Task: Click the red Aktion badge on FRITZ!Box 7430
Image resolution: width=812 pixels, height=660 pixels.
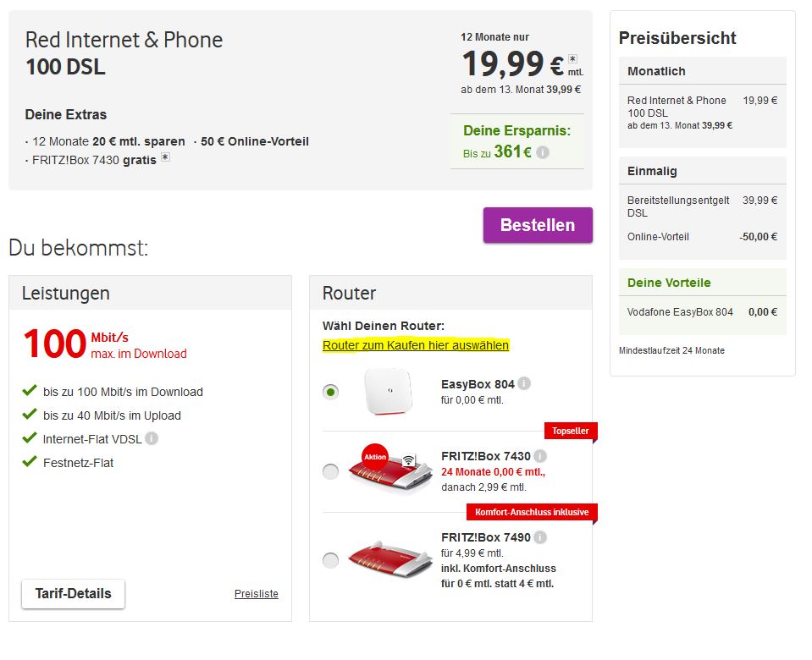Action: pos(374,456)
